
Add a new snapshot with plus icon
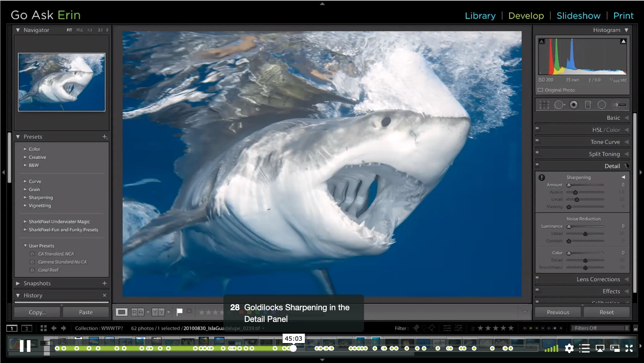(x=105, y=283)
